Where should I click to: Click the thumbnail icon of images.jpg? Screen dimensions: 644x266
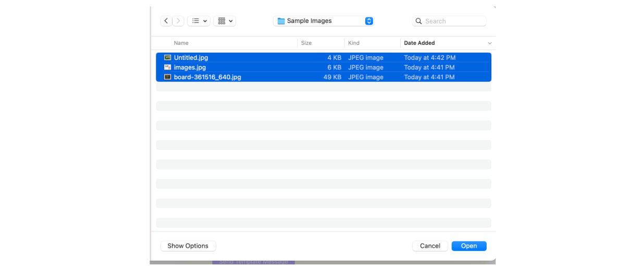tap(167, 67)
